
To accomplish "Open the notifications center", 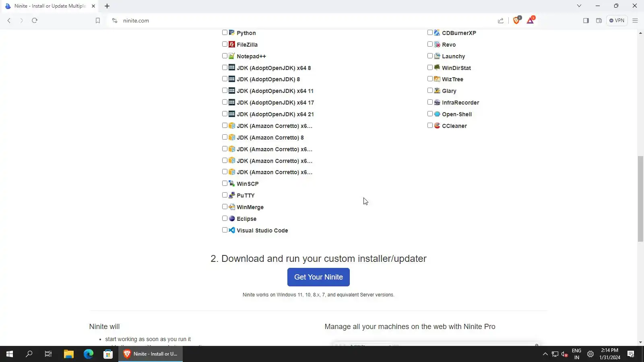I will pos(631,354).
